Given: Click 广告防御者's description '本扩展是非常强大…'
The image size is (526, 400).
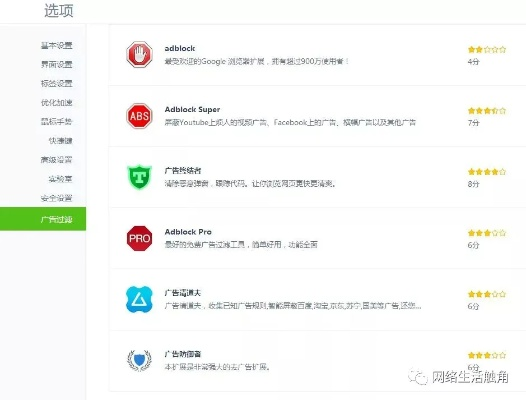Looking at the screenshot, I should 217,367.
